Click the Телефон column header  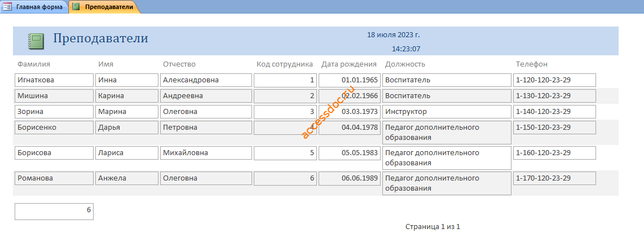[x=531, y=64]
